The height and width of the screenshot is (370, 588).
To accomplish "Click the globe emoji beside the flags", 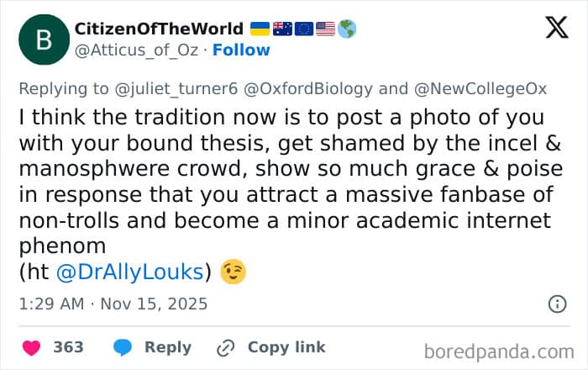I will (347, 29).
